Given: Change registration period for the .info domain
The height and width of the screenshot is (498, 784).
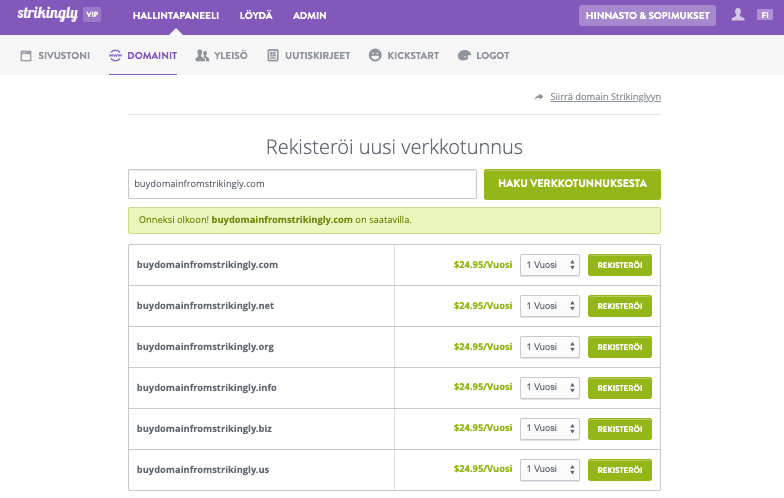Looking at the screenshot, I should click(x=549, y=388).
